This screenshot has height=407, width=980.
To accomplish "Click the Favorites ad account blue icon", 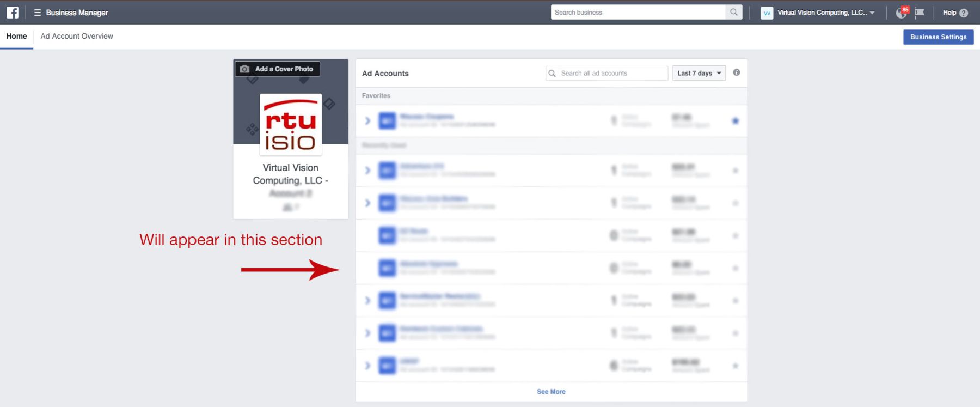I will pyautogui.click(x=387, y=120).
